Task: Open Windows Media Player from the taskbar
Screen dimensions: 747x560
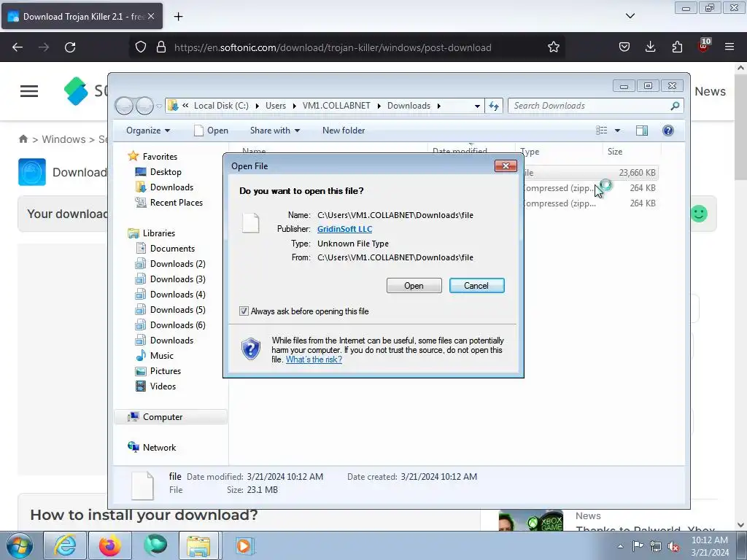Action: [244, 545]
